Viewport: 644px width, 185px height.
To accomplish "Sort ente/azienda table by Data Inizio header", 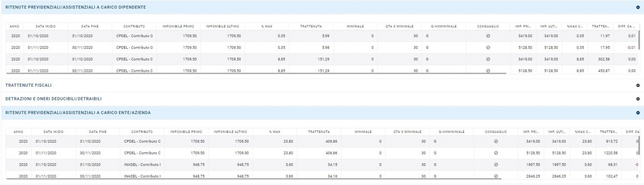I will click(54, 132).
